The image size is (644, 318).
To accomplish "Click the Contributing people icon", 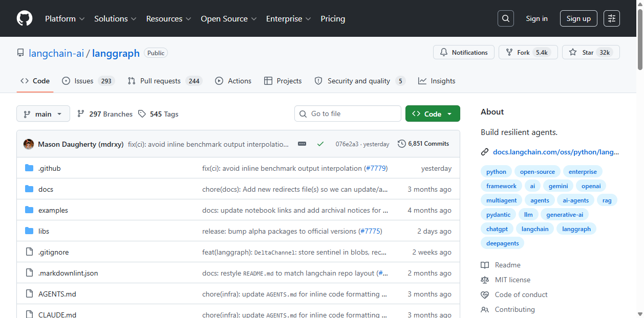I will tap(485, 309).
